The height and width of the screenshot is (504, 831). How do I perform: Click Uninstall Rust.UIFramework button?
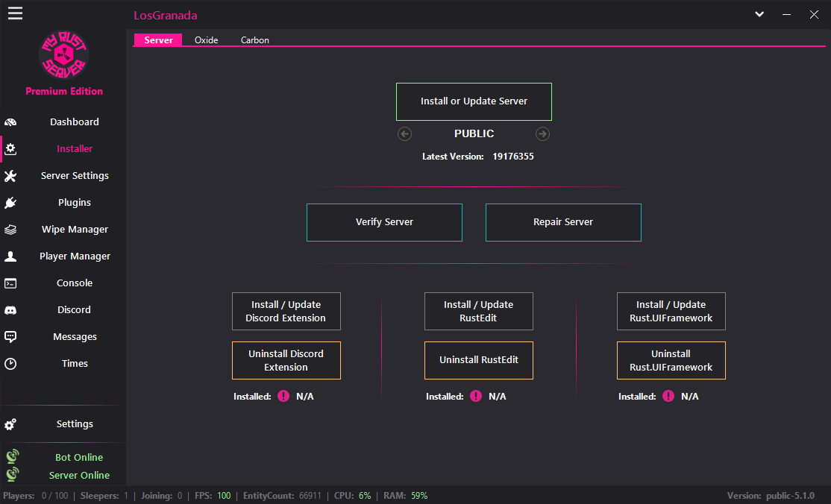671,360
